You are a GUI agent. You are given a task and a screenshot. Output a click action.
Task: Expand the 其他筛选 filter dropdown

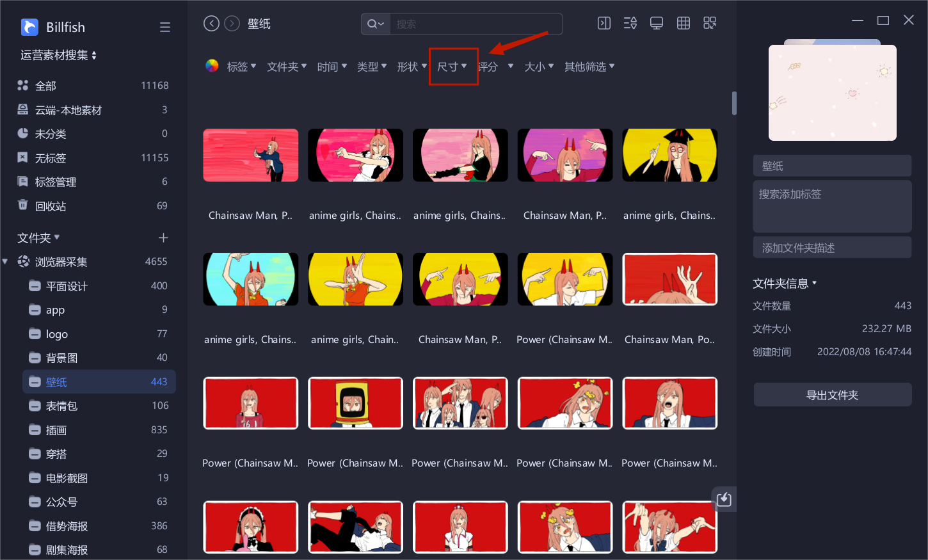589,67
